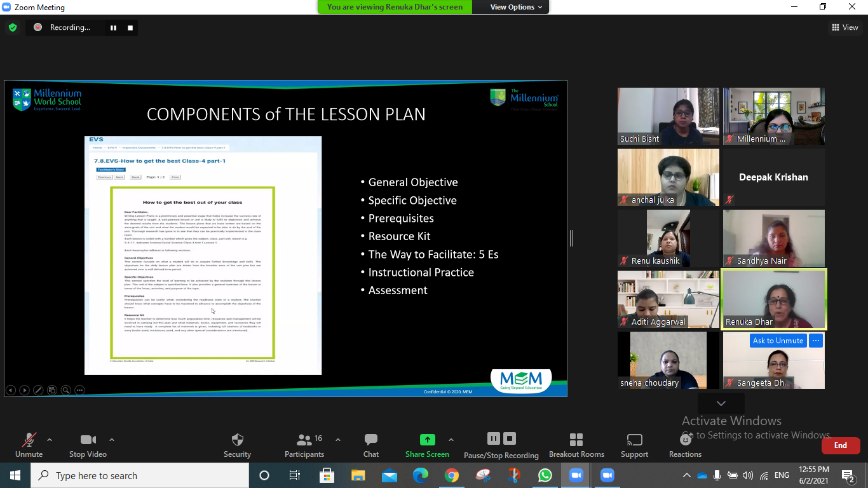The height and width of the screenshot is (488, 868).
Task: Select Suchi Bisht's video tile
Action: coord(668,116)
